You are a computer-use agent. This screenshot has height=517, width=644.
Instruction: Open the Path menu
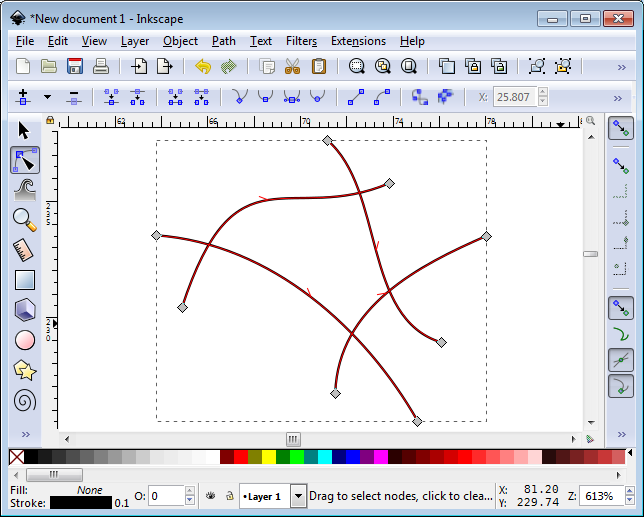coord(224,41)
